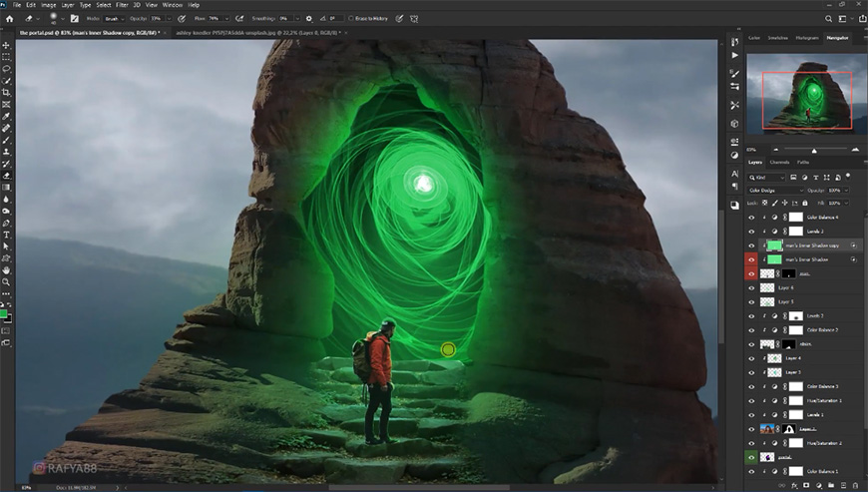The height and width of the screenshot is (492, 868).
Task: Select the Zoom tool
Action: coord(6,282)
